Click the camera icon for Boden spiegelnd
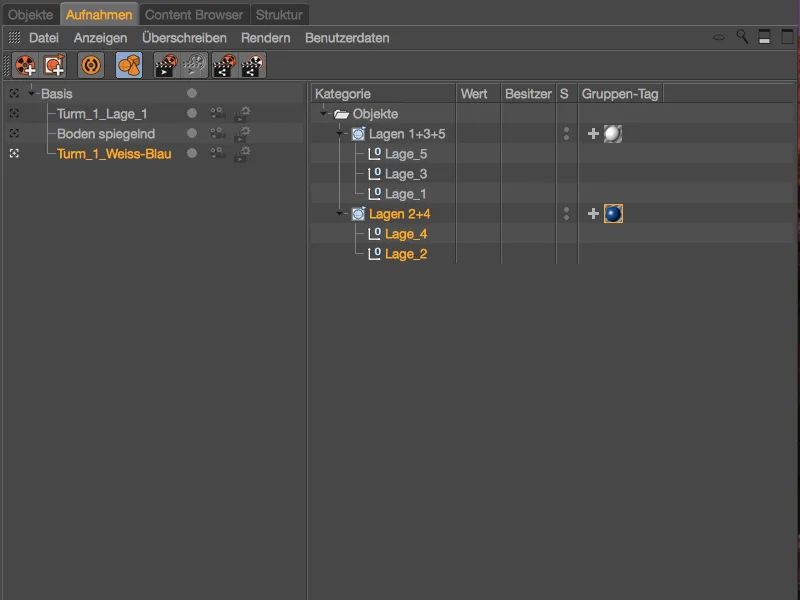The image size is (800, 600). tap(217, 133)
